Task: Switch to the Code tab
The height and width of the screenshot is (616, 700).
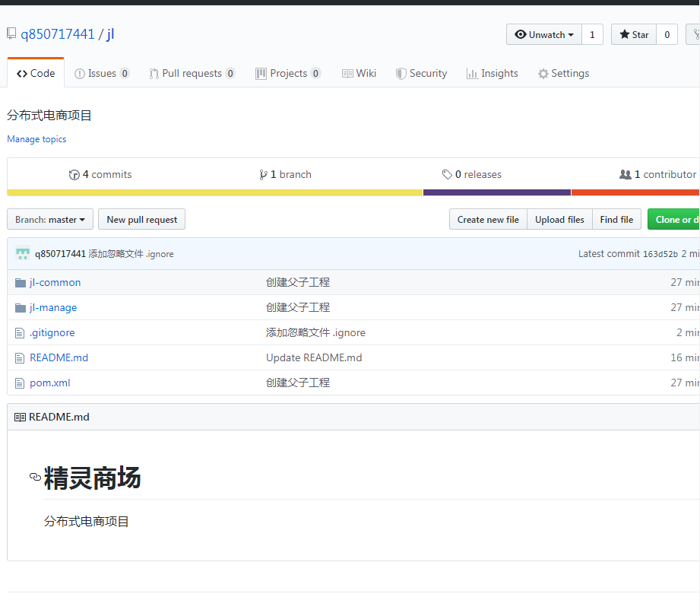Action: (36, 73)
